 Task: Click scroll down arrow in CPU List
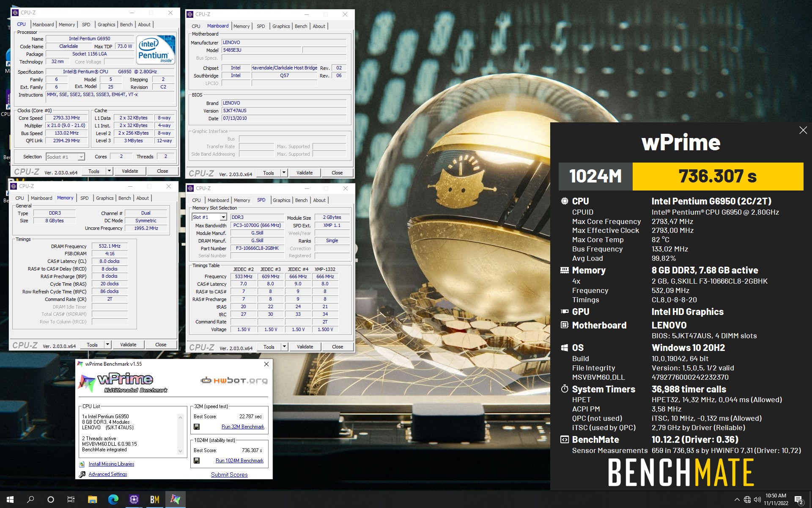181,451
